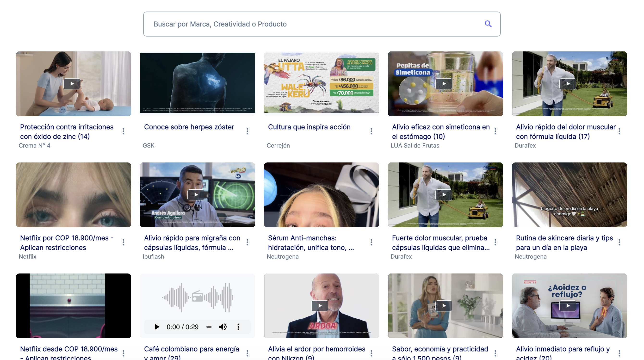The height and width of the screenshot is (360, 644).
Task: Play the Pepitas de Simeticona video
Action: coord(444,84)
